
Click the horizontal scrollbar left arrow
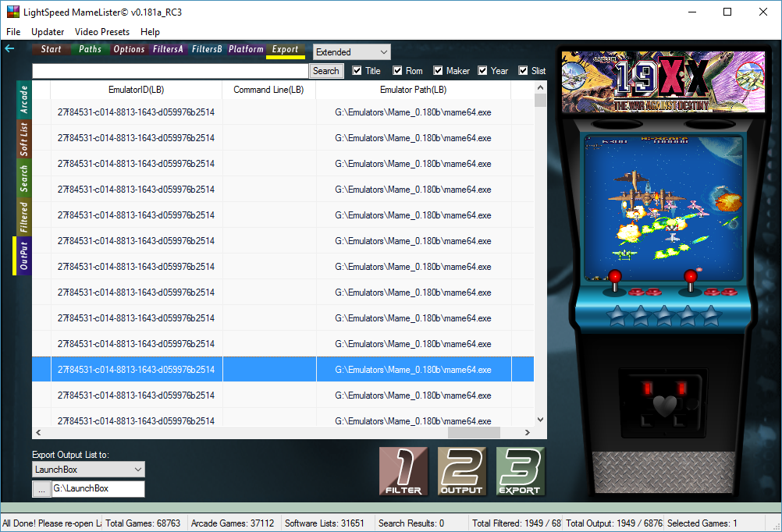coord(38,432)
